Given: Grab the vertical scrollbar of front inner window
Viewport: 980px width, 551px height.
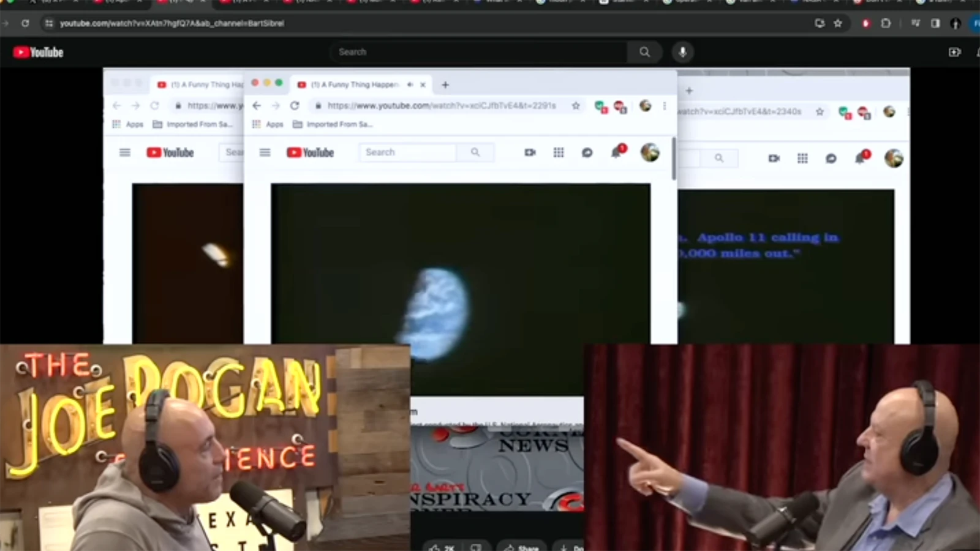Looking at the screenshot, I should (x=674, y=158).
